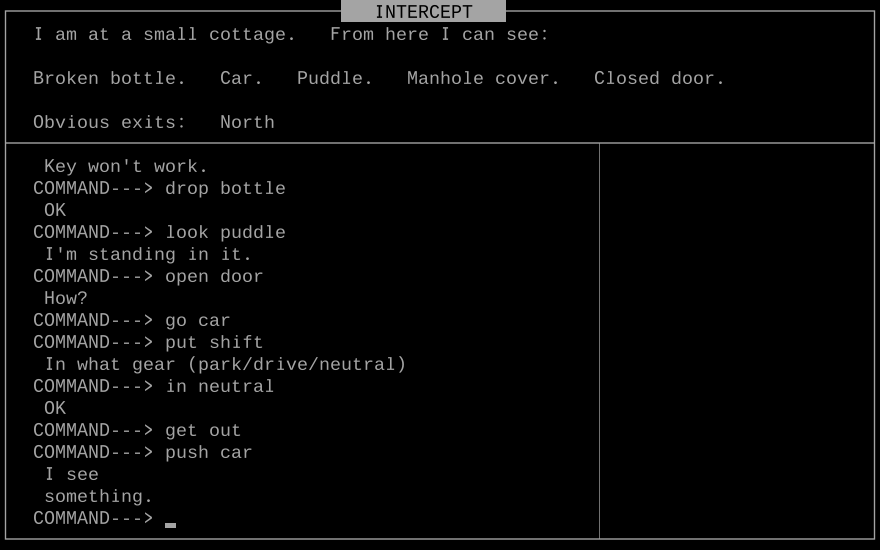Click the "open door" command entry
880x550 pixels.
click(x=214, y=276)
